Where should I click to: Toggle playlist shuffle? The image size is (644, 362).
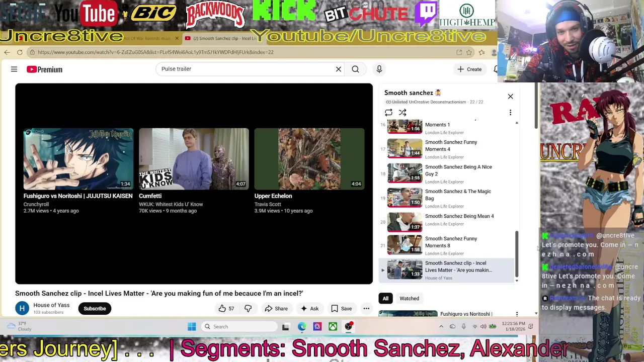(403, 113)
